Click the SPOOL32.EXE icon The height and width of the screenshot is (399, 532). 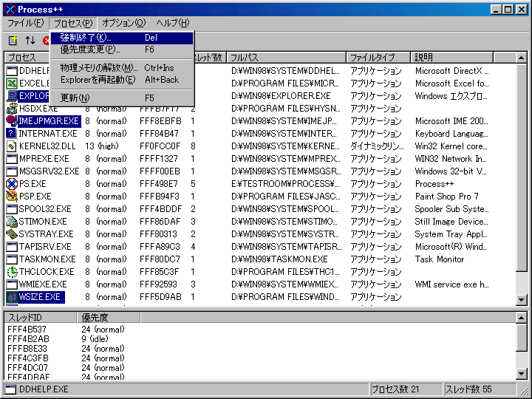(12, 208)
